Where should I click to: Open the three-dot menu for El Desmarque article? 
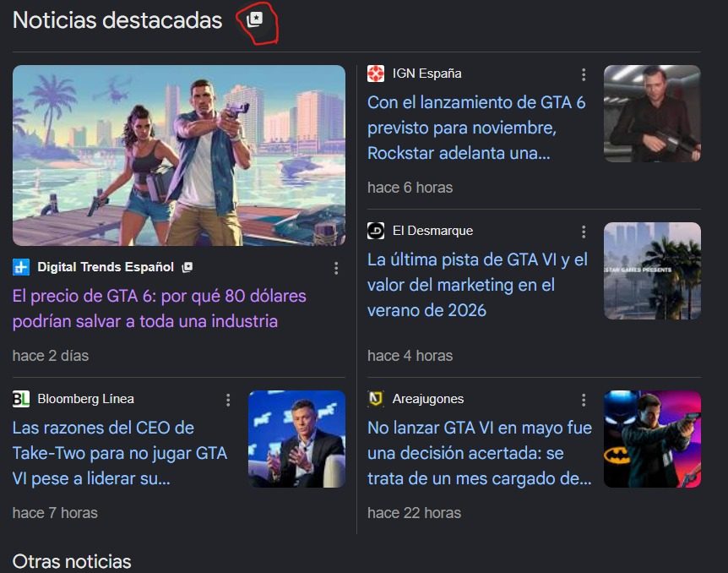pos(583,232)
